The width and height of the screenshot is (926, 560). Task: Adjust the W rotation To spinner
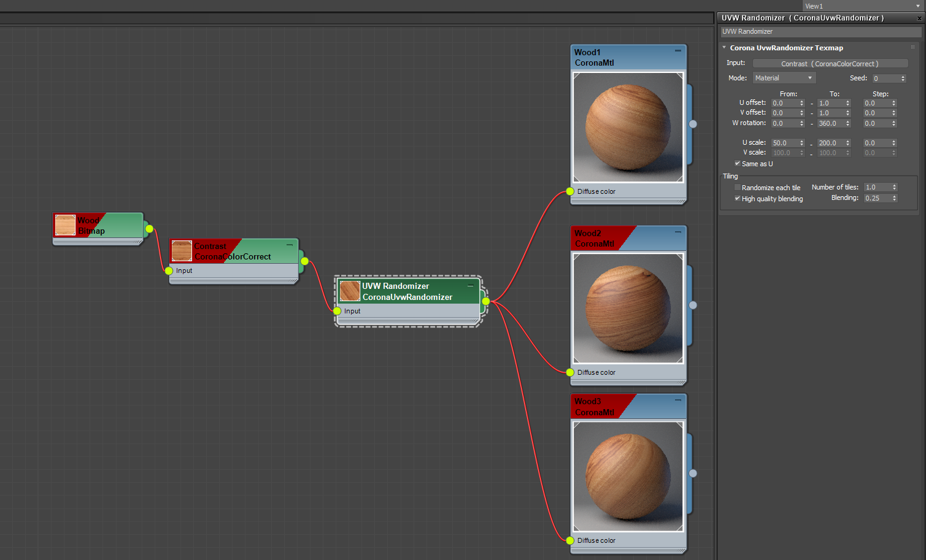pos(847,123)
